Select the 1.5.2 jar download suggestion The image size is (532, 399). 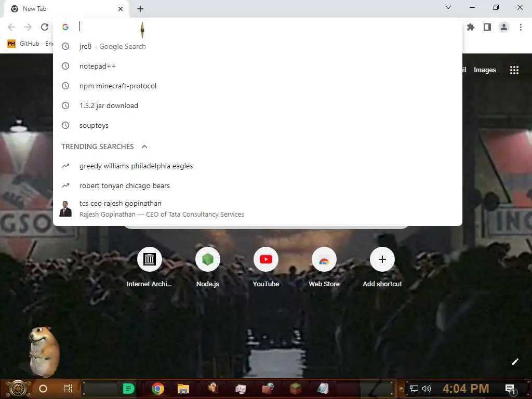click(258, 105)
